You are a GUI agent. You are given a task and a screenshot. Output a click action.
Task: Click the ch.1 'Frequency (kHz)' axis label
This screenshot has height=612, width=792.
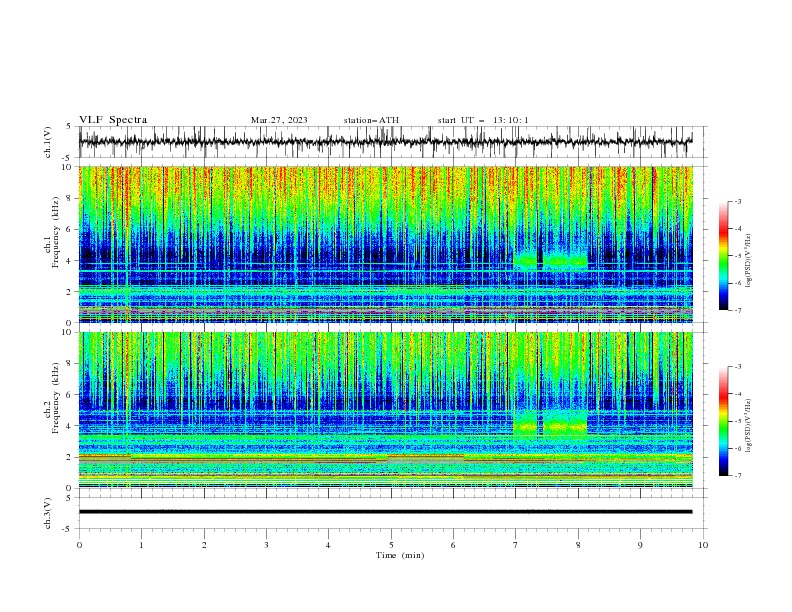56,232
